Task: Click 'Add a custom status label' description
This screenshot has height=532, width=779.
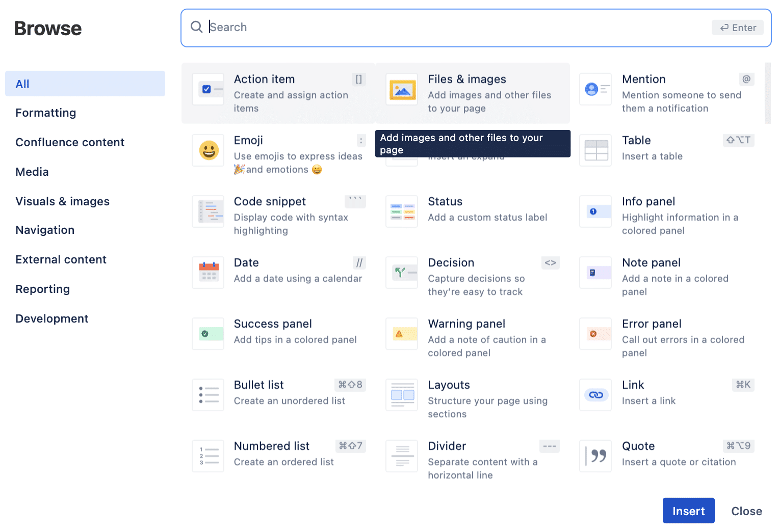Action: click(x=487, y=217)
